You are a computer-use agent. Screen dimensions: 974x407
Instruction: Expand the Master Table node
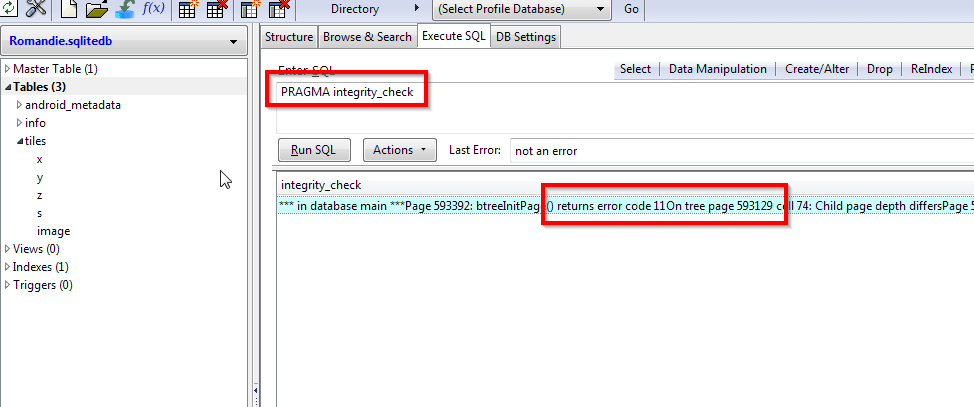[x=8, y=69]
